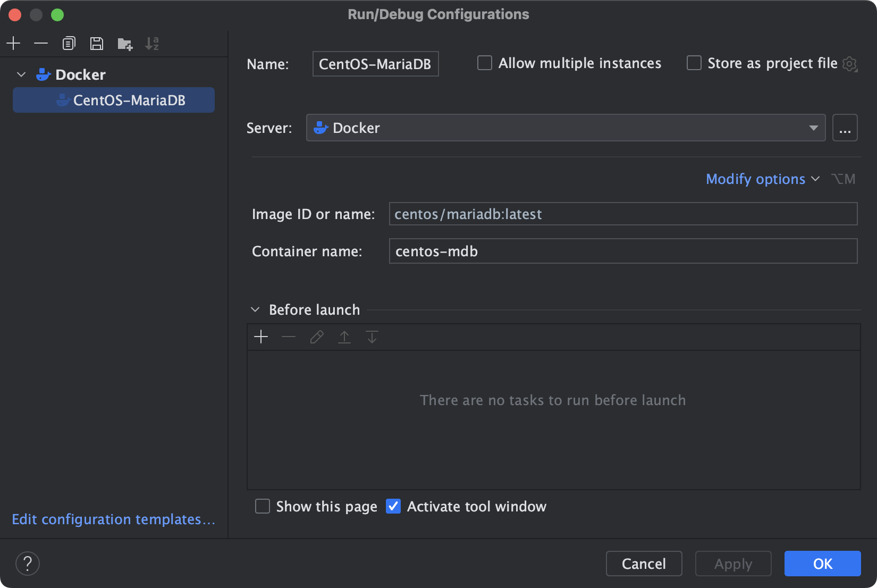Screen dimensions: 877x588
Task: Add a Before launch task
Action: pyautogui.click(x=261, y=337)
